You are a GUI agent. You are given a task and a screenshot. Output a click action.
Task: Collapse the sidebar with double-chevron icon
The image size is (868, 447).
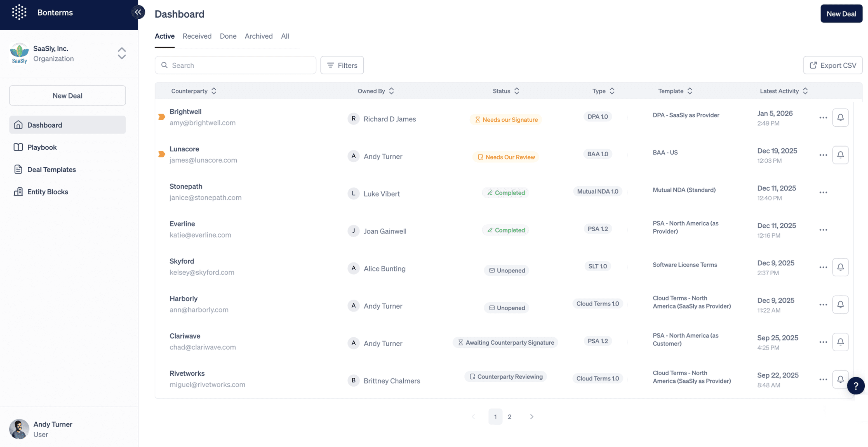[138, 12]
